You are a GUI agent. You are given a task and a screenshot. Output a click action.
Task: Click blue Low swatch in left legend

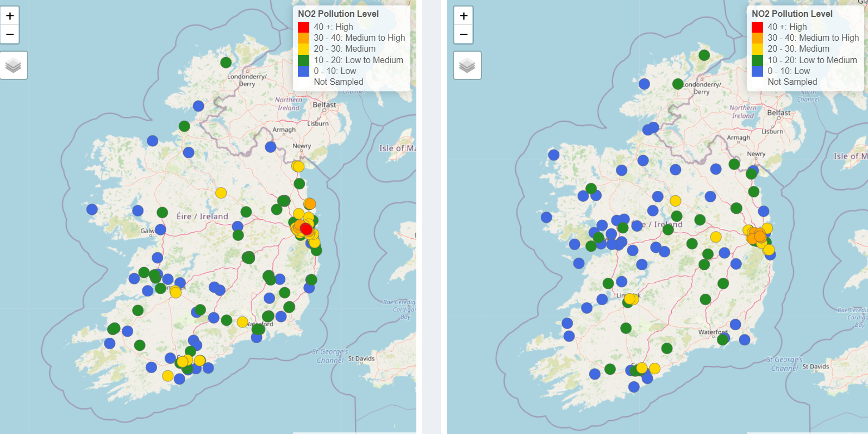click(303, 71)
